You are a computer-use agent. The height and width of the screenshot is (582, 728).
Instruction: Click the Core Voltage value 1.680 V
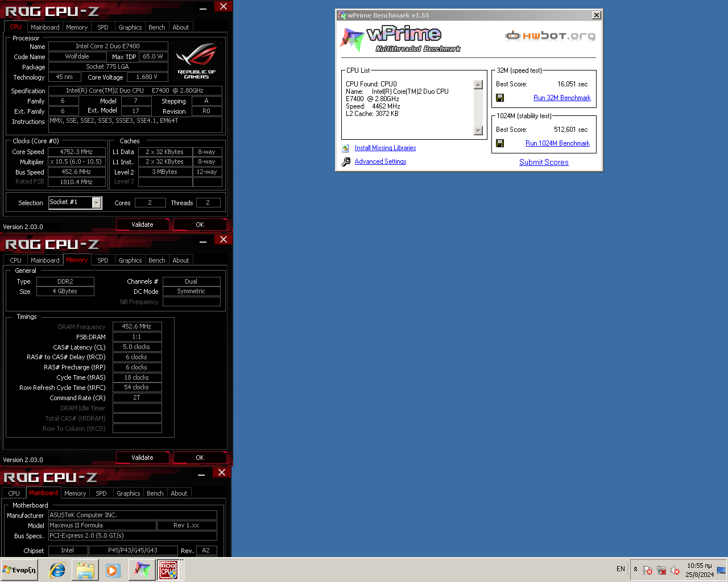(147, 77)
